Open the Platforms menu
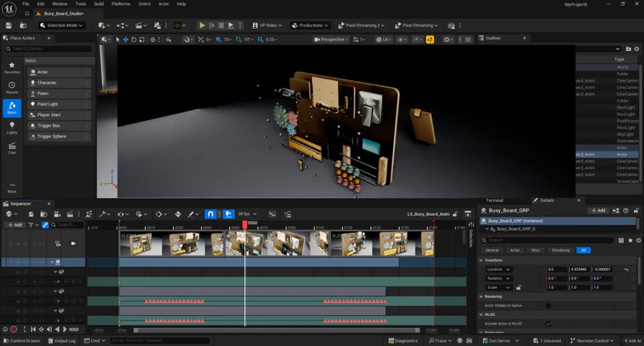 click(121, 4)
